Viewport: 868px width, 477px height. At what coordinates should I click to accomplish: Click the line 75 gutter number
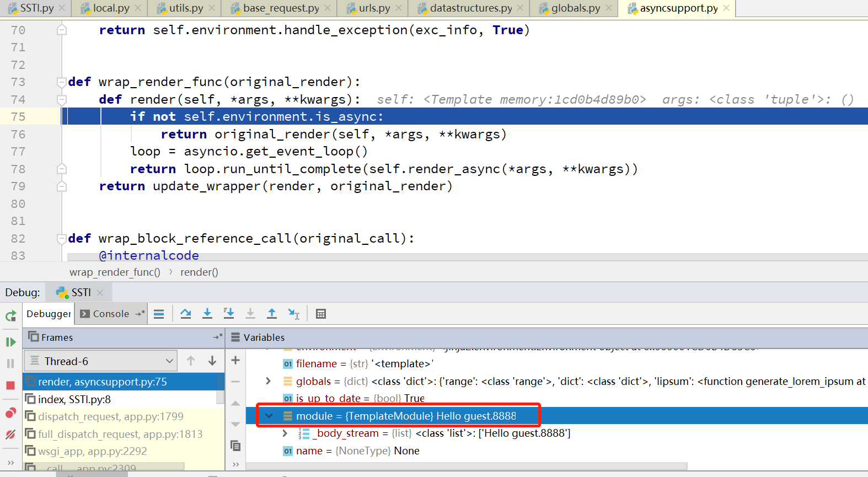(18, 117)
